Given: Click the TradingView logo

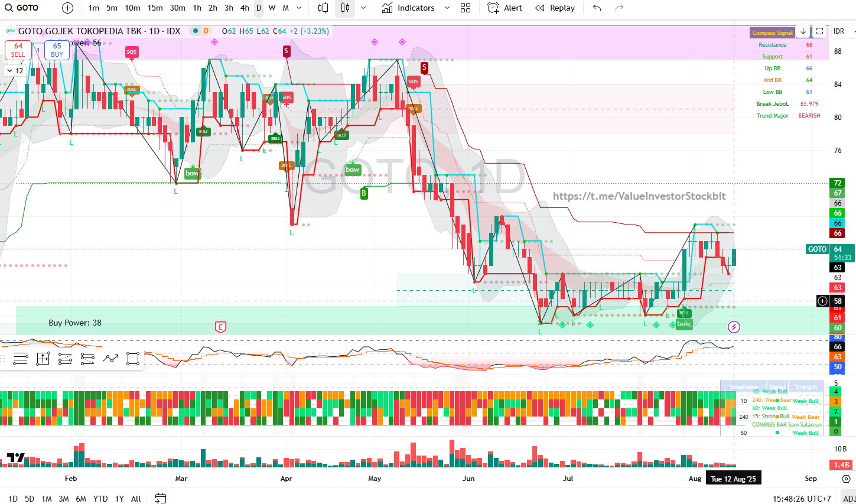Looking at the screenshot, I should coord(16,457).
